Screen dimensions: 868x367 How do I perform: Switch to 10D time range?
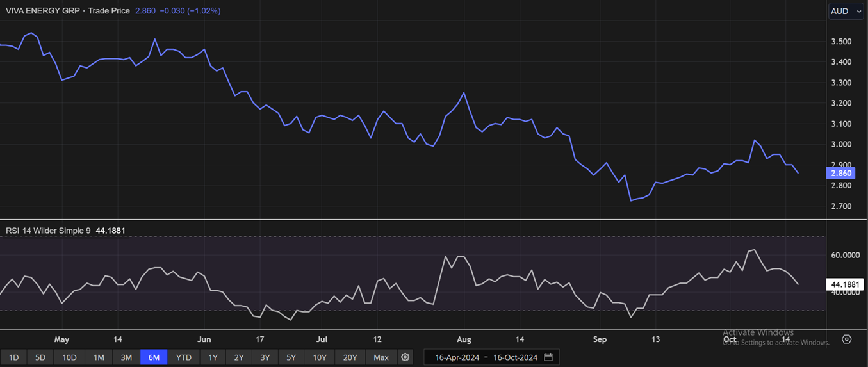[69, 357]
